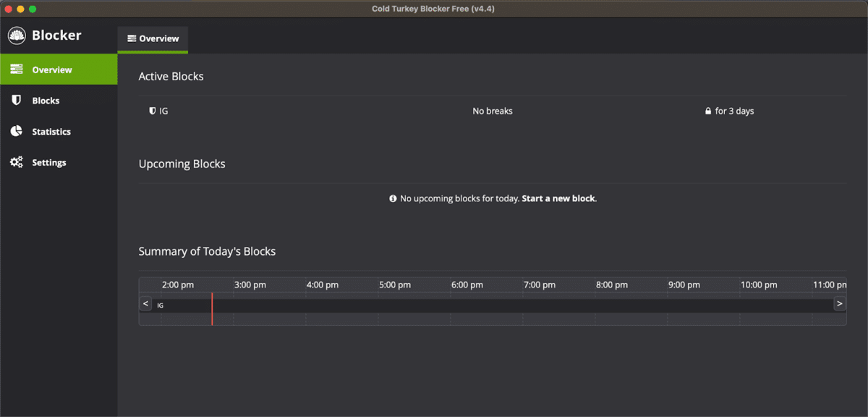Click the info icon in Upcoming Blocks
This screenshot has width=868, height=417.
tap(393, 198)
